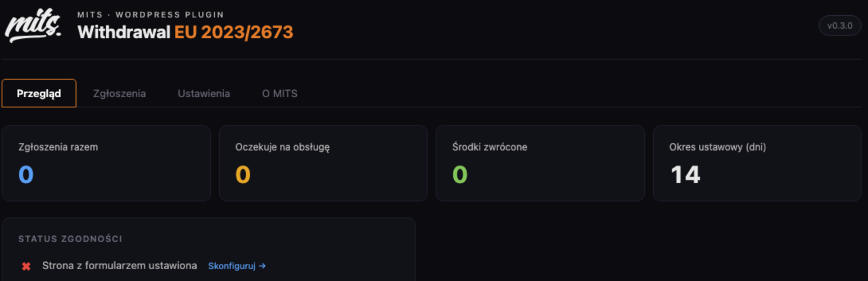Click the Withdrawal EU 2023/2673 title
Image resolution: width=868 pixels, height=281 pixels.
pyautogui.click(x=185, y=32)
